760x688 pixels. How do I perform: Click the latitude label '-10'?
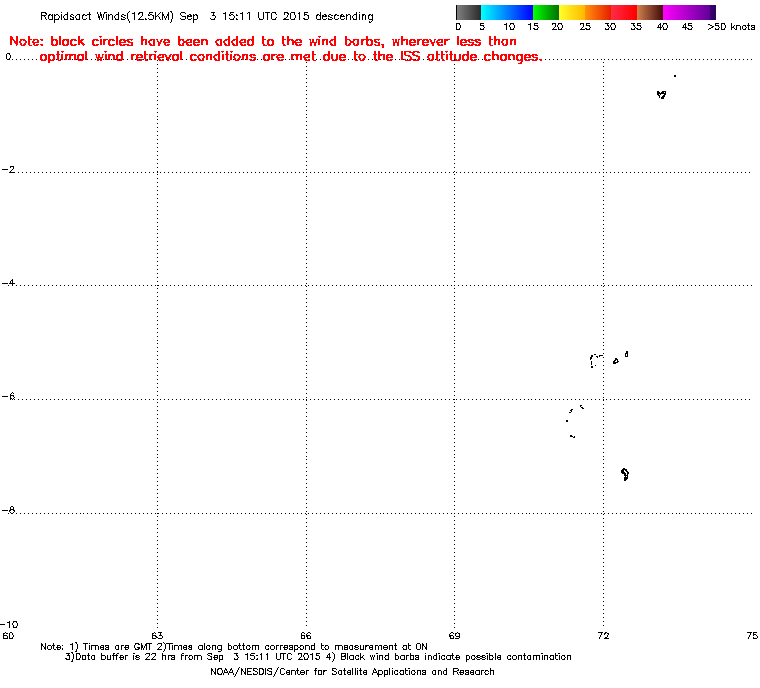(x=9, y=624)
